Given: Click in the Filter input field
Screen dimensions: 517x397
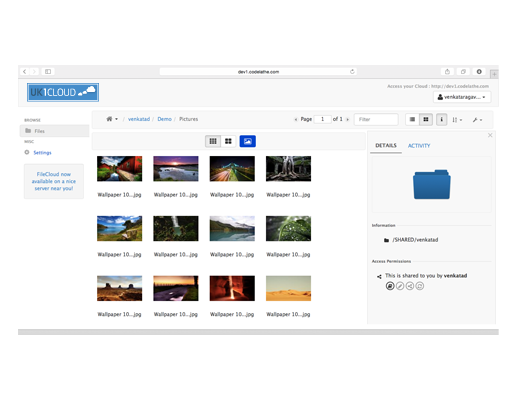Looking at the screenshot, I should [x=376, y=119].
